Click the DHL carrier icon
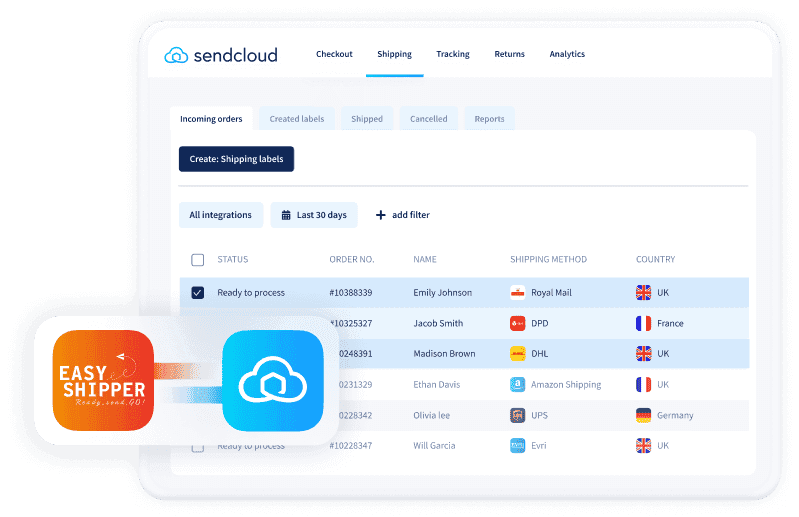The image size is (799, 517). pyautogui.click(x=518, y=353)
